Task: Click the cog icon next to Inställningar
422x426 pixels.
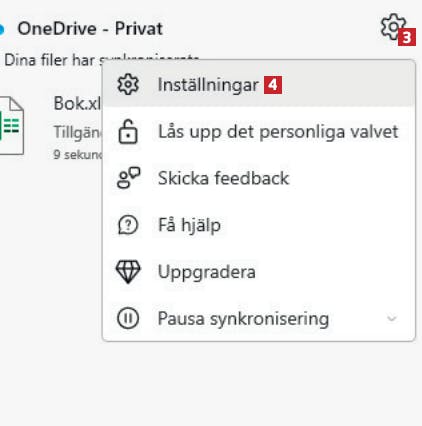Action: [128, 85]
